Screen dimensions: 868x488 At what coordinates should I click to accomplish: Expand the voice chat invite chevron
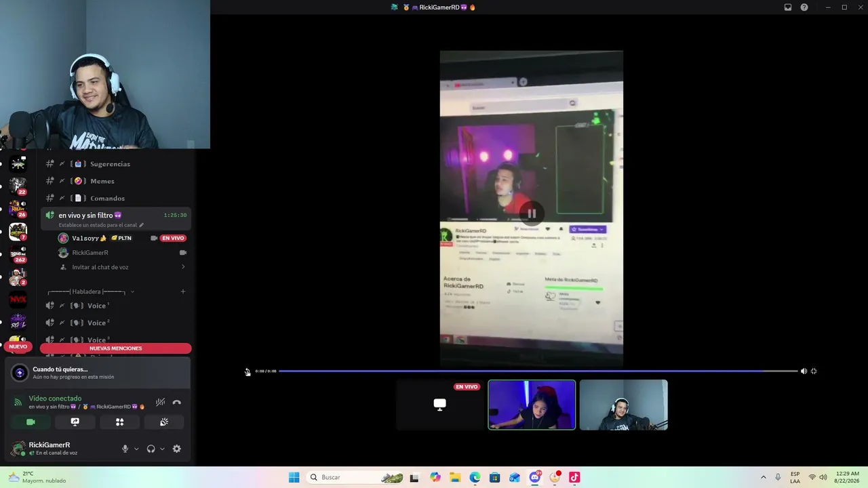(183, 267)
